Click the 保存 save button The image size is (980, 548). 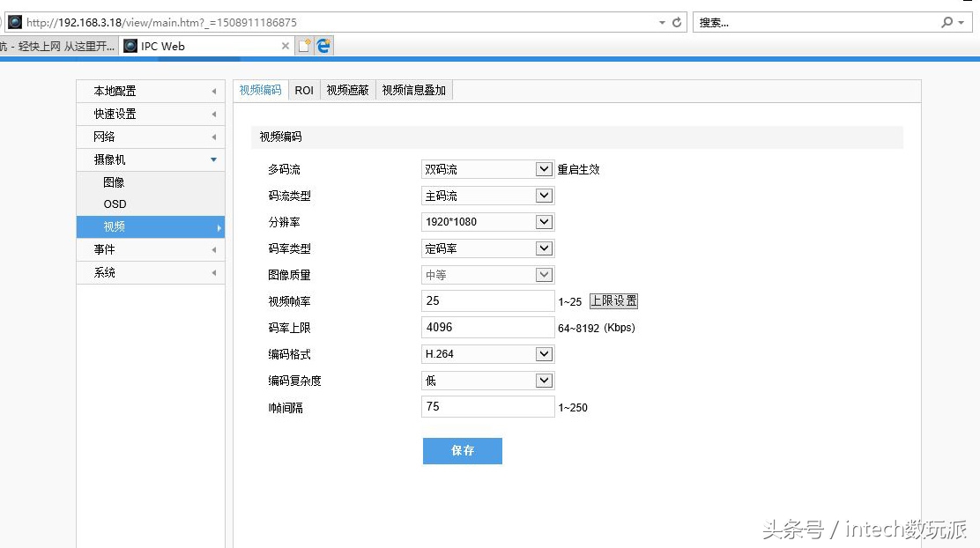462,450
